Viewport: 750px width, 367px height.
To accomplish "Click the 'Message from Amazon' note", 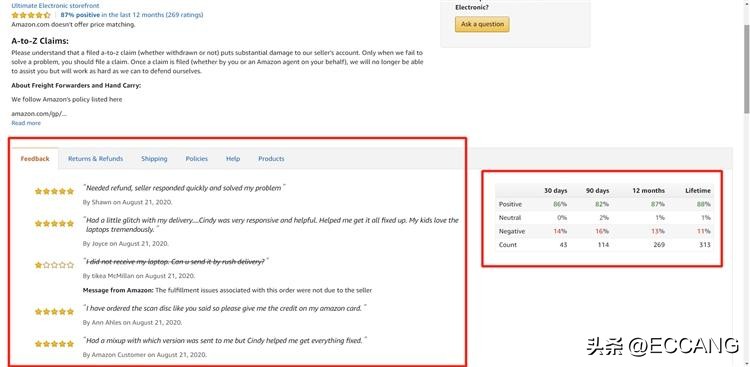I will pyautogui.click(x=227, y=290).
